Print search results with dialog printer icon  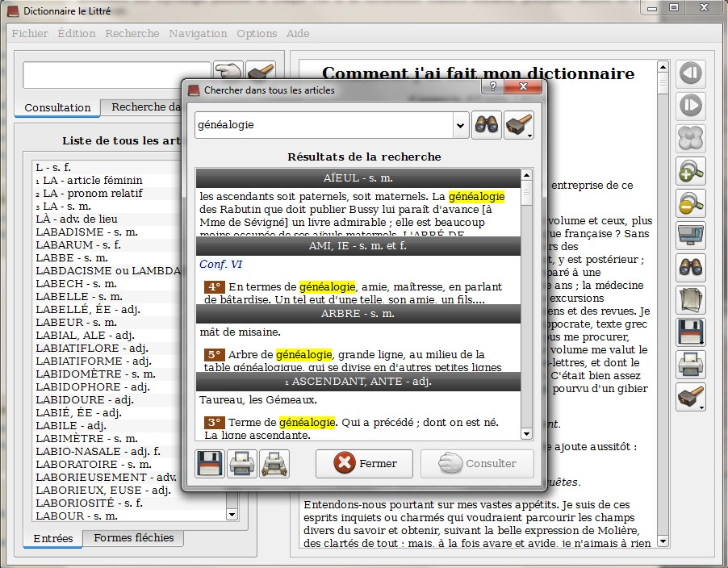(242, 464)
